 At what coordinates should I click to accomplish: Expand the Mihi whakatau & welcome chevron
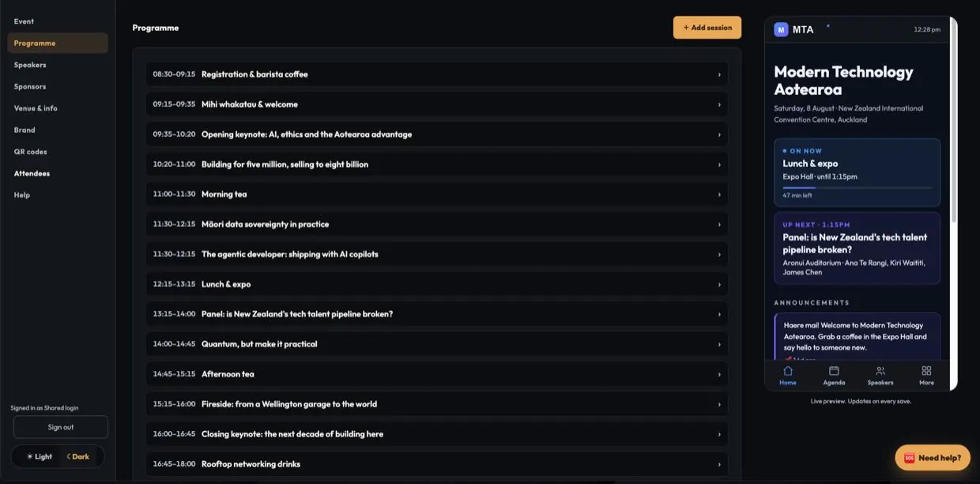[719, 104]
